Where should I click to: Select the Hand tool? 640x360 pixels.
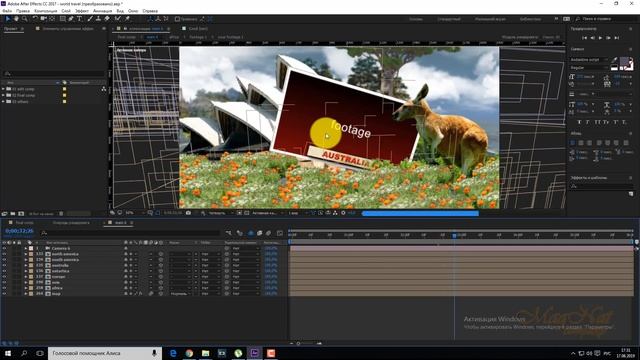click(16, 19)
